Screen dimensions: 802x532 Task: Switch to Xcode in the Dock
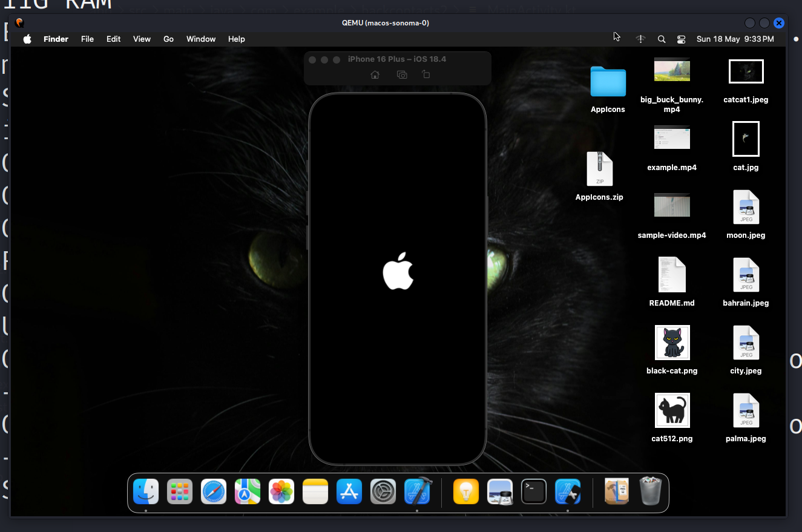tap(418, 491)
